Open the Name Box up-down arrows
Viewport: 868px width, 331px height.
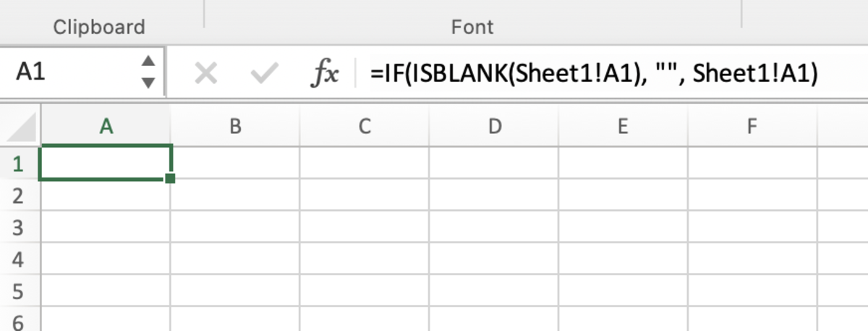coord(148,72)
